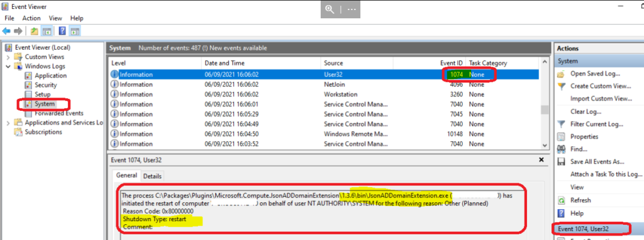This screenshot has width=644, height=240.
Task: Expand the Custom Views tree node
Action: tap(8, 57)
